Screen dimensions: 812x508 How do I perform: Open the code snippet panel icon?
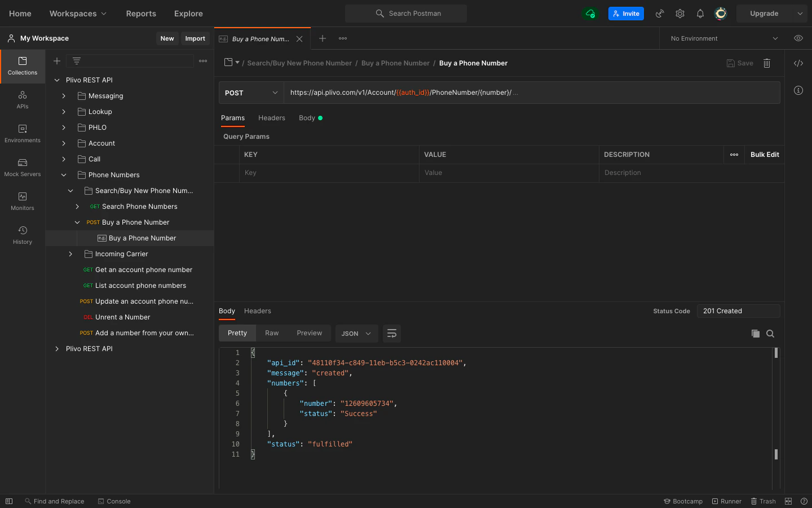click(798, 63)
